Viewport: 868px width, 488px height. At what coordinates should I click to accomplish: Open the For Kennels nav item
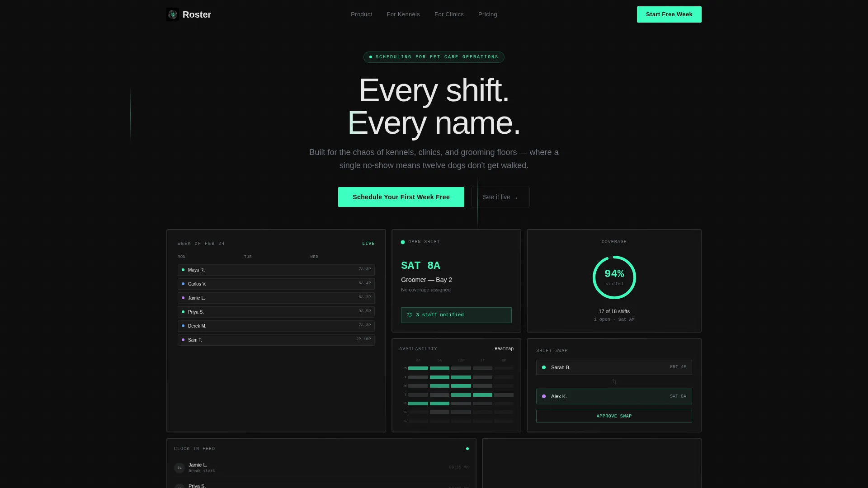[403, 14]
